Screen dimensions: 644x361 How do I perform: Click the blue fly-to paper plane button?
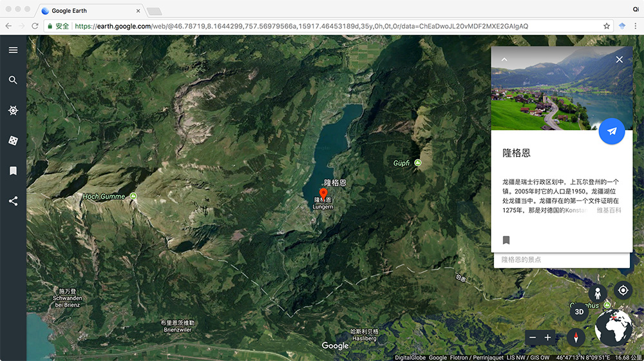pyautogui.click(x=612, y=131)
